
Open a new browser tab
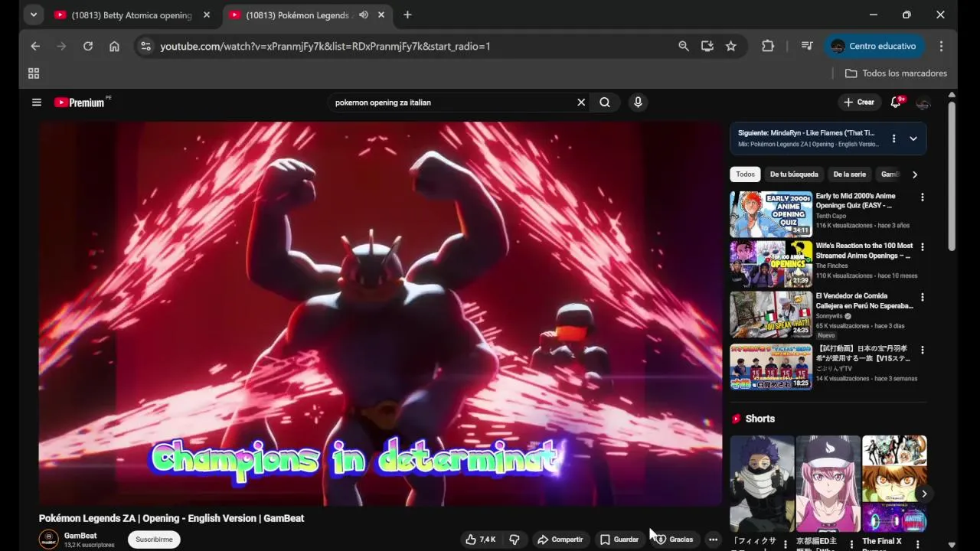click(407, 15)
